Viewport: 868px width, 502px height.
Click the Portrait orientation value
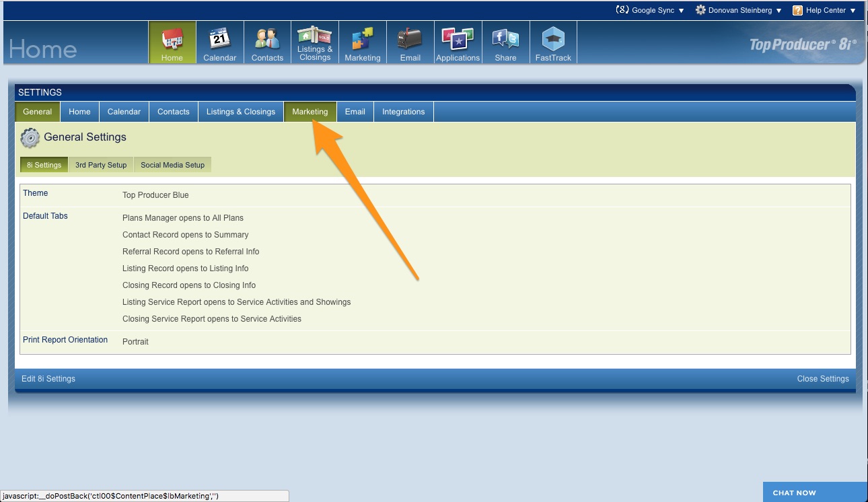click(x=135, y=342)
